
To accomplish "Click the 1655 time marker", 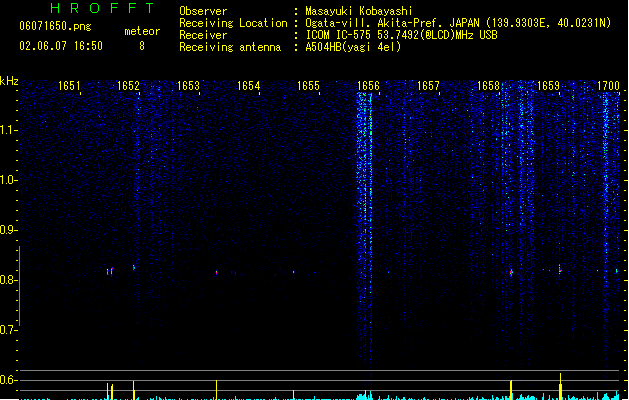I will tap(308, 86).
